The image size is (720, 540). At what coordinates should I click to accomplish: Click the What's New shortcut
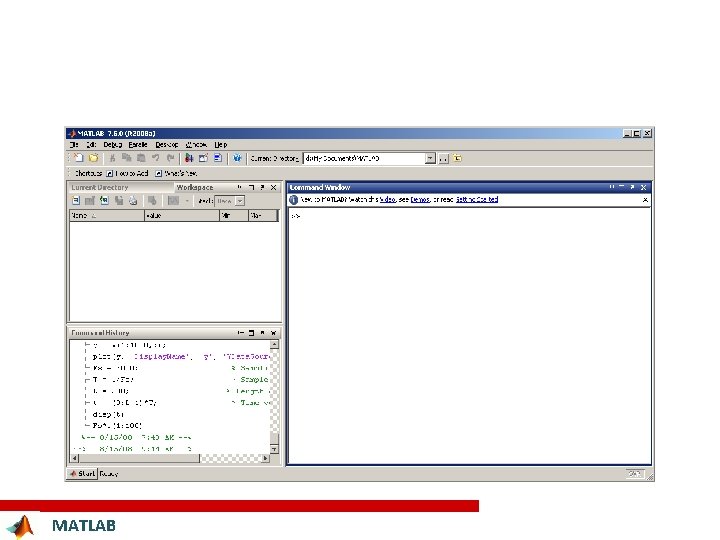click(176, 173)
